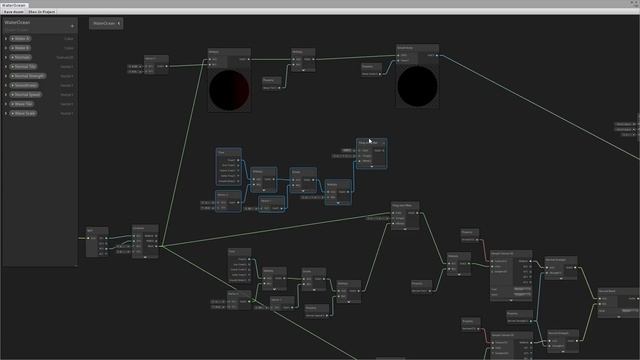Select the Smoothness property pill
The height and width of the screenshot is (360, 640).
tap(24, 85)
